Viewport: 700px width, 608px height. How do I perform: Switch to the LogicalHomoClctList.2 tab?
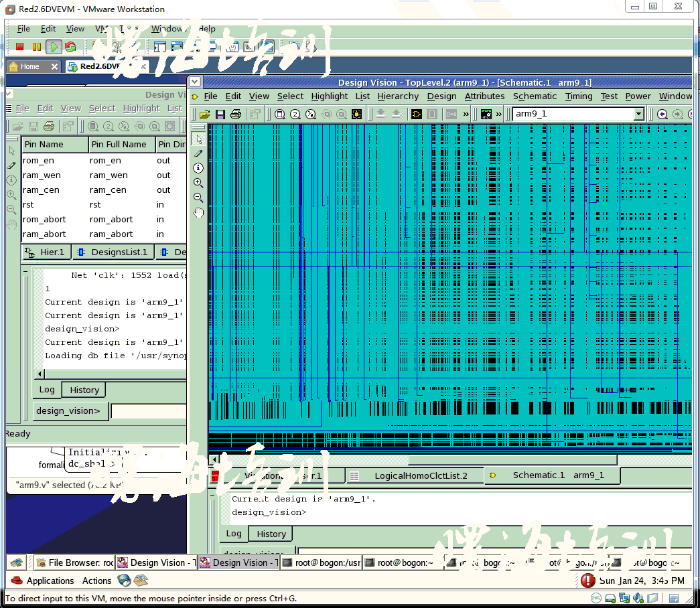421,475
